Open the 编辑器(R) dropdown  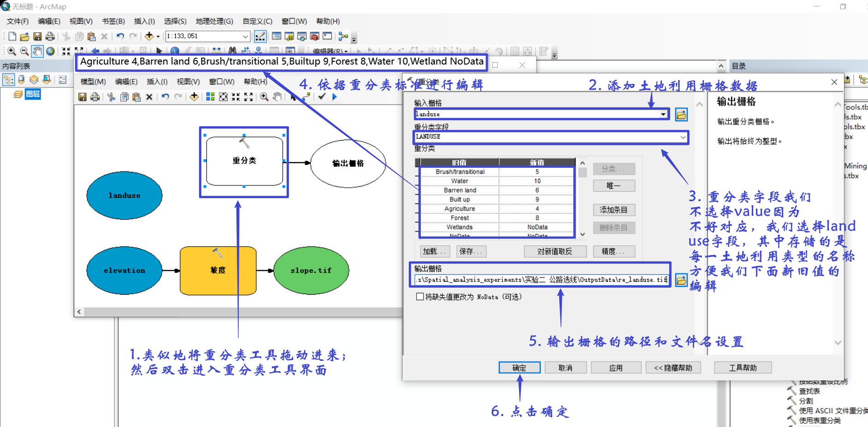click(332, 51)
